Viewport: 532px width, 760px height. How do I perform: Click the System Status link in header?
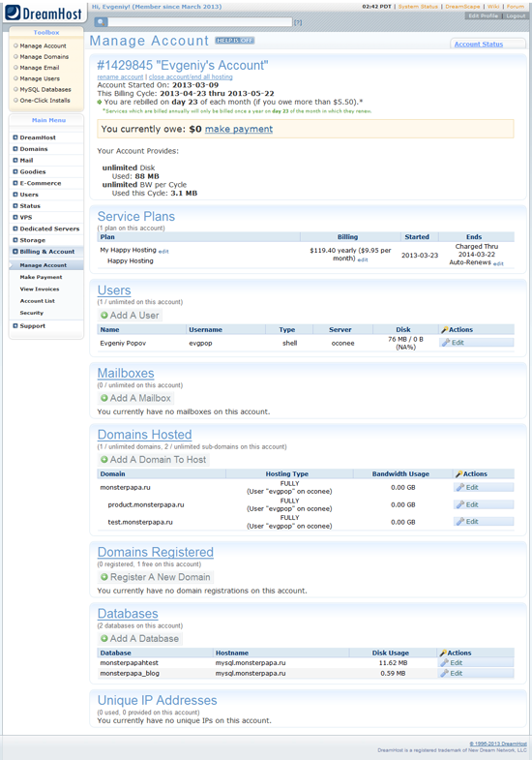point(418,7)
